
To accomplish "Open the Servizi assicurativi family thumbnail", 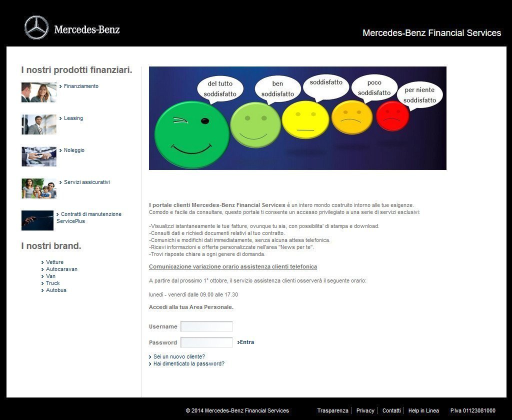I will pyautogui.click(x=38, y=188).
